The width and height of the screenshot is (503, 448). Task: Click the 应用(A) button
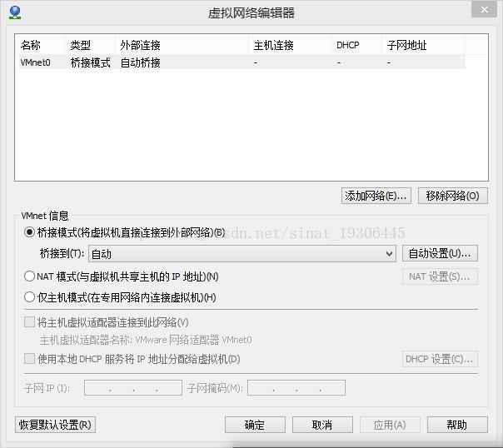pos(390,425)
